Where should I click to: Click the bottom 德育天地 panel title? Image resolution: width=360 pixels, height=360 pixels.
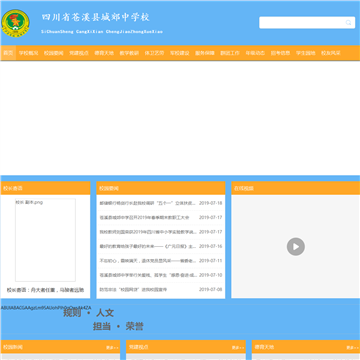pos(264,347)
